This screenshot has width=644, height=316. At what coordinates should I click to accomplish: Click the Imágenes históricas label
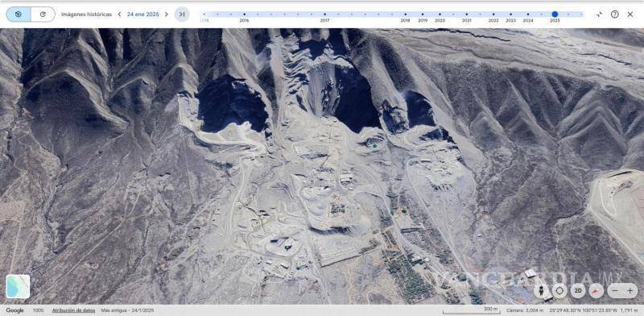(86, 15)
